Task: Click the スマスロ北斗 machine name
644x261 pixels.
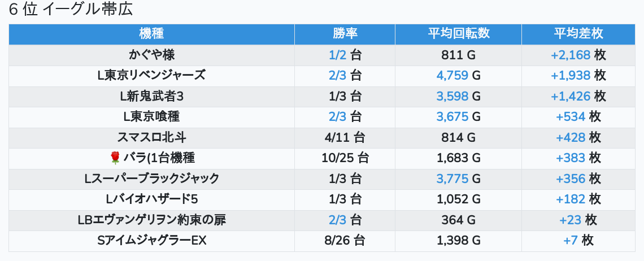Action: click(x=151, y=137)
